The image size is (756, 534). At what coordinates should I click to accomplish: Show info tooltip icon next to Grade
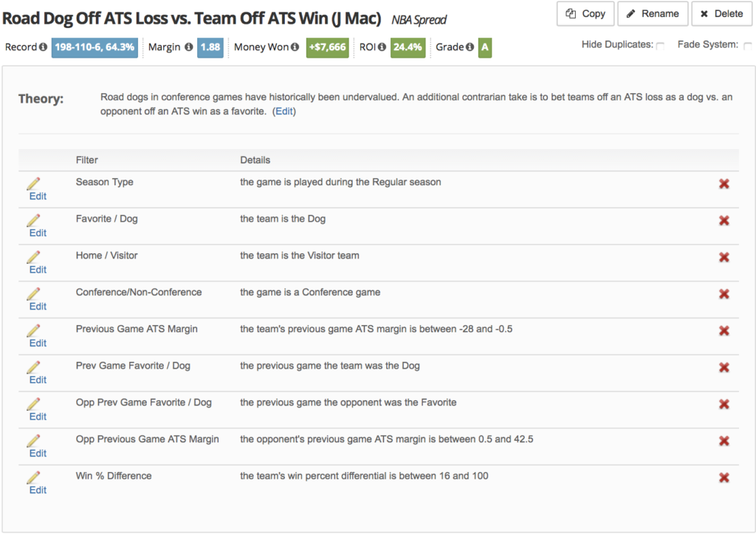pos(470,47)
